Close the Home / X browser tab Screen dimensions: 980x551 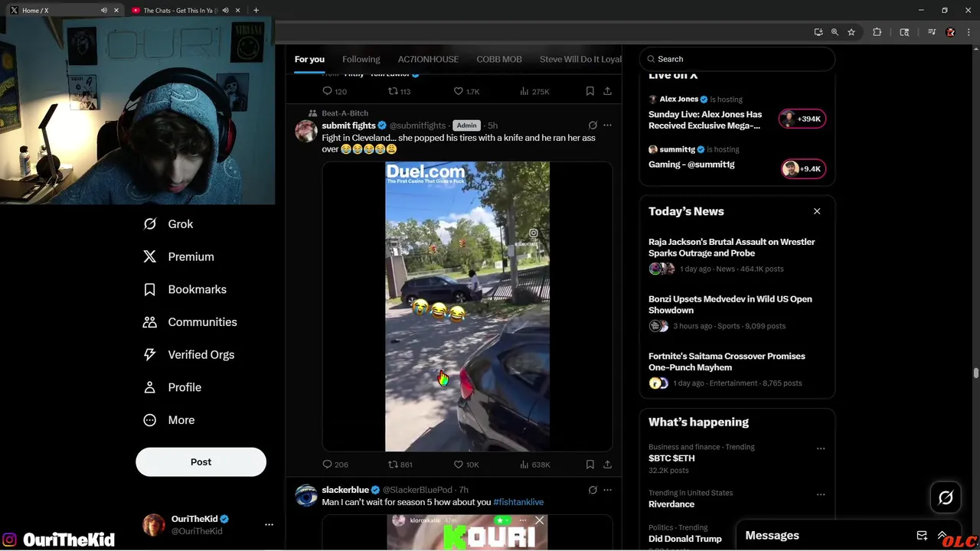(116, 11)
